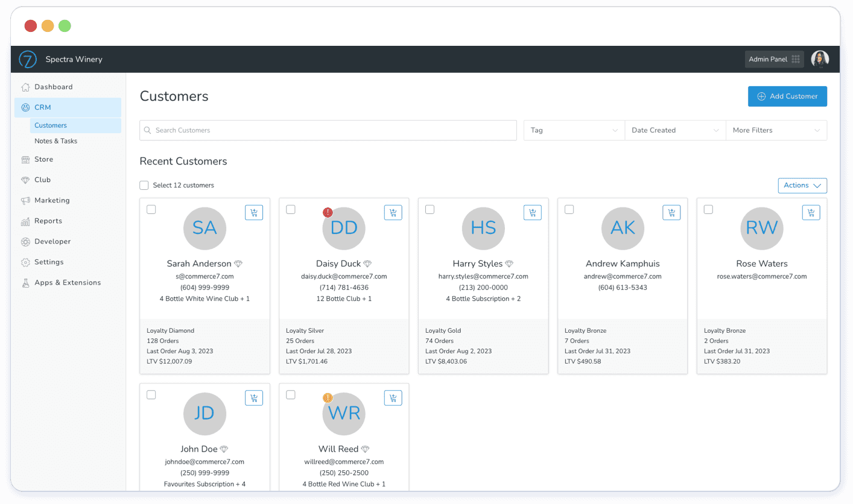Select CRM in the sidebar

click(68, 107)
